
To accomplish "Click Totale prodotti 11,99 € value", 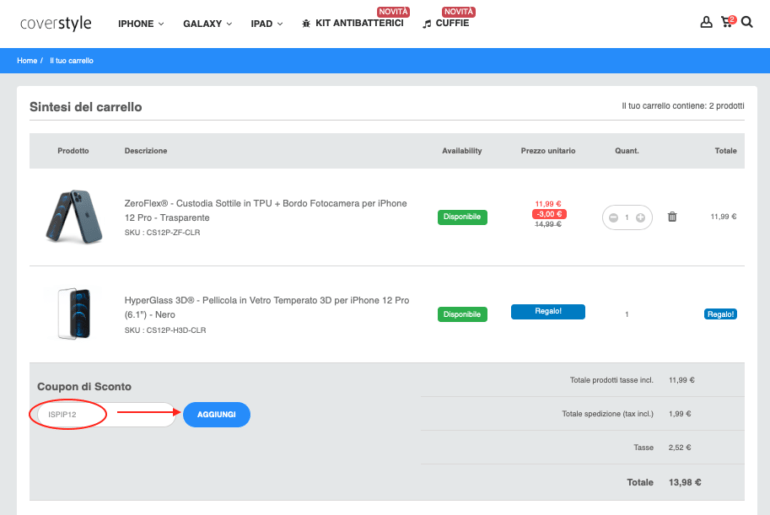I will pos(682,380).
